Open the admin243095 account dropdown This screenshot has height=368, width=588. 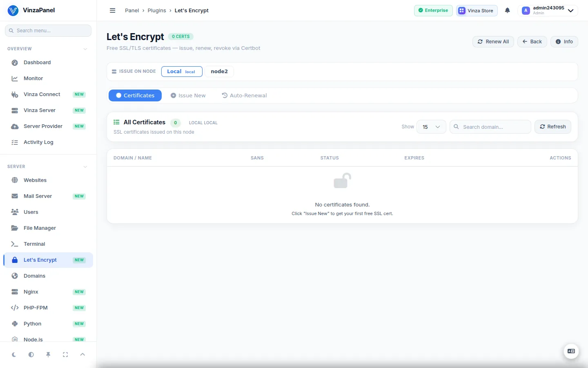point(548,11)
